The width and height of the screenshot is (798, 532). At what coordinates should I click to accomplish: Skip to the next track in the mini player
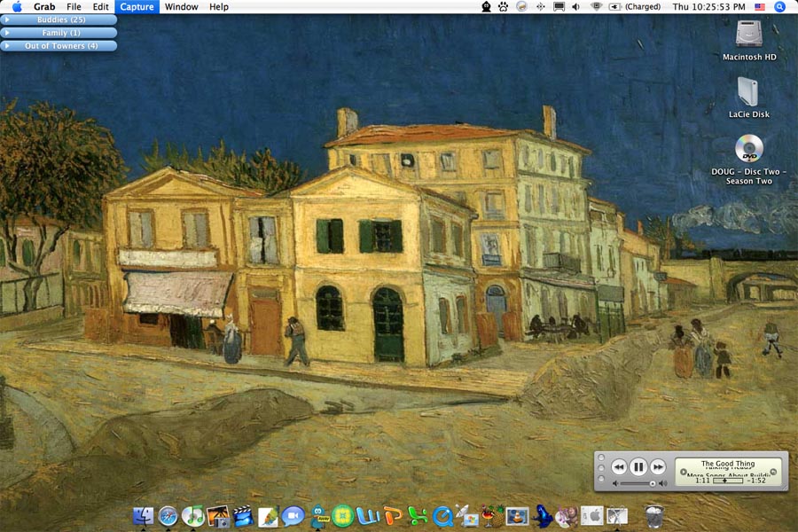(658, 466)
